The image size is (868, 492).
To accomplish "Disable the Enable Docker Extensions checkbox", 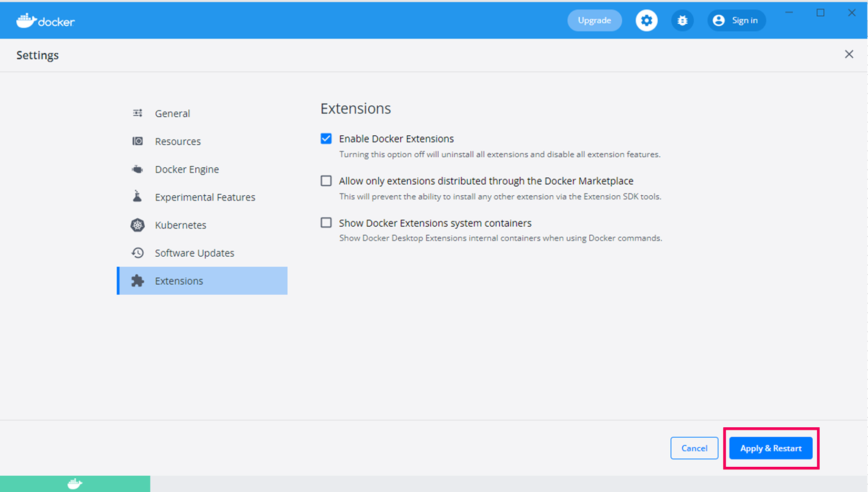I will tap(326, 138).
